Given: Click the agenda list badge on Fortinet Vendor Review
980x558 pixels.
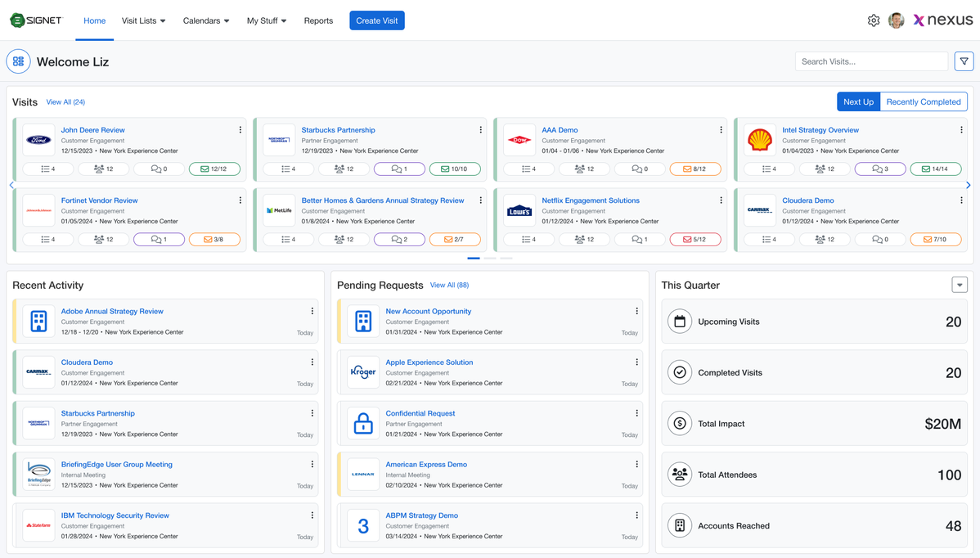Looking at the screenshot, I should pyautogui.click(x=48, y=240).
